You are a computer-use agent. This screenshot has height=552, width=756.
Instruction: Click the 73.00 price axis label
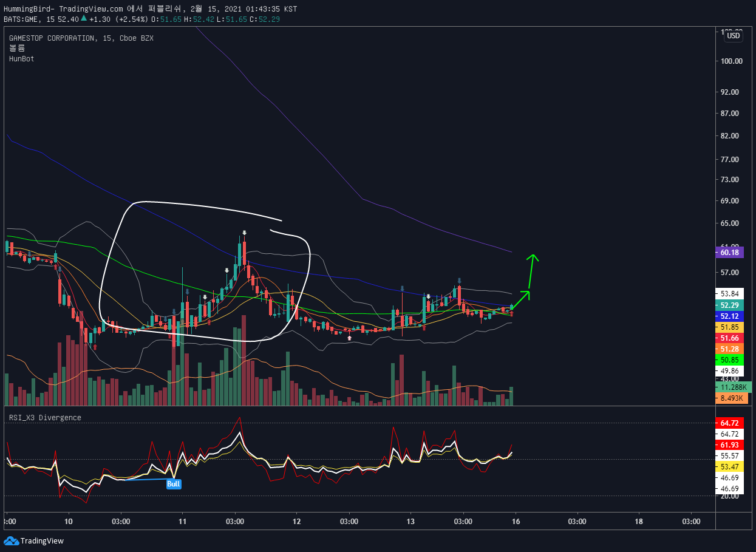tap(730, 180)
